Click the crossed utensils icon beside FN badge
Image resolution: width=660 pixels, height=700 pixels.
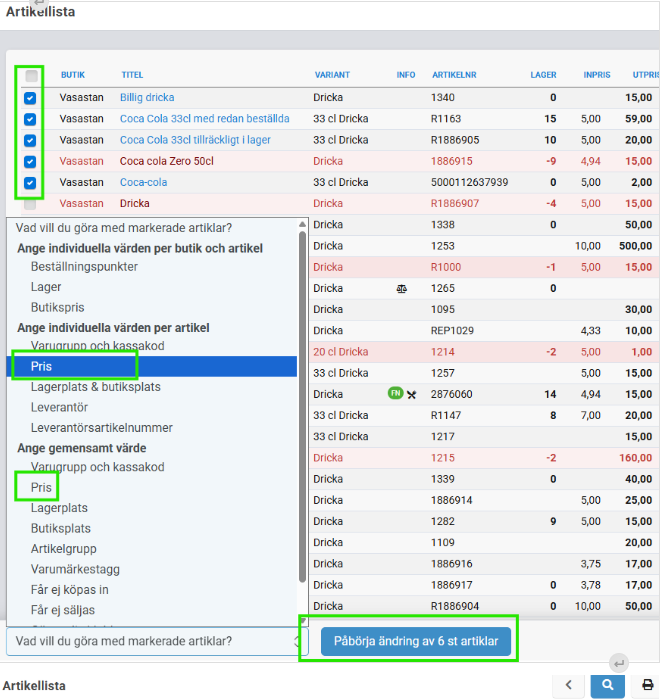click(x=411, y=394)
